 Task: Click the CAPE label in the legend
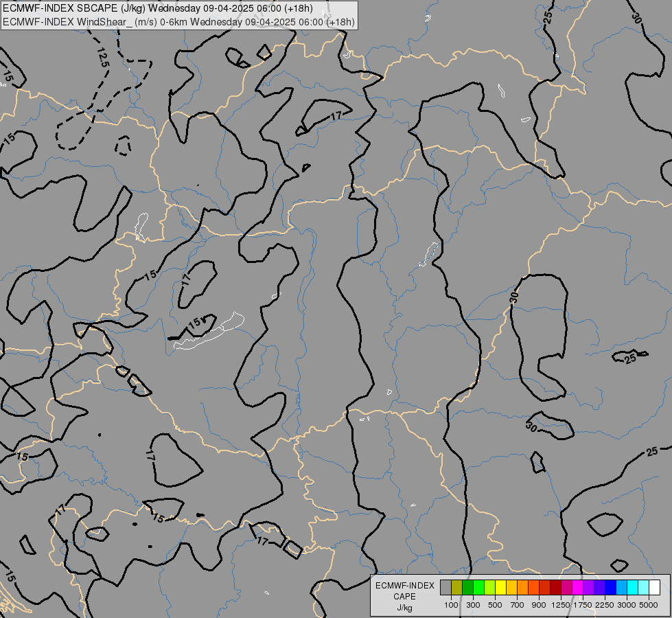click(404, 597)
